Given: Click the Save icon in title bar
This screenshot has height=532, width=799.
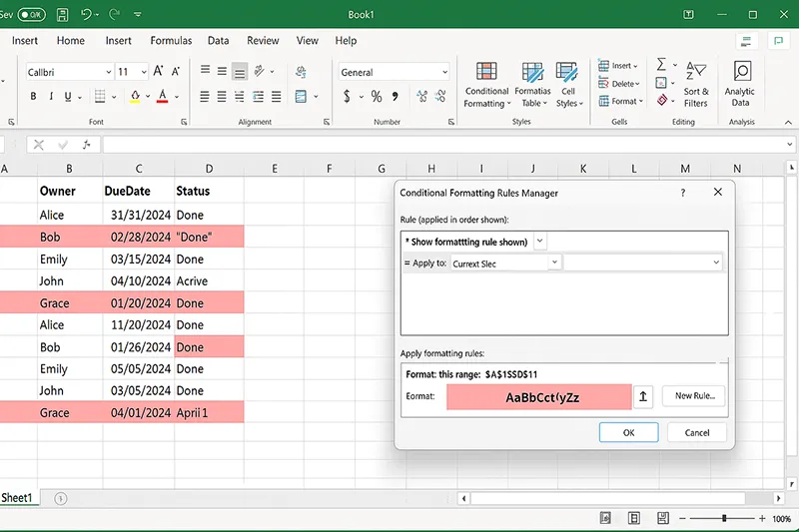Looking at the screenshot, I should click(62, 14).
